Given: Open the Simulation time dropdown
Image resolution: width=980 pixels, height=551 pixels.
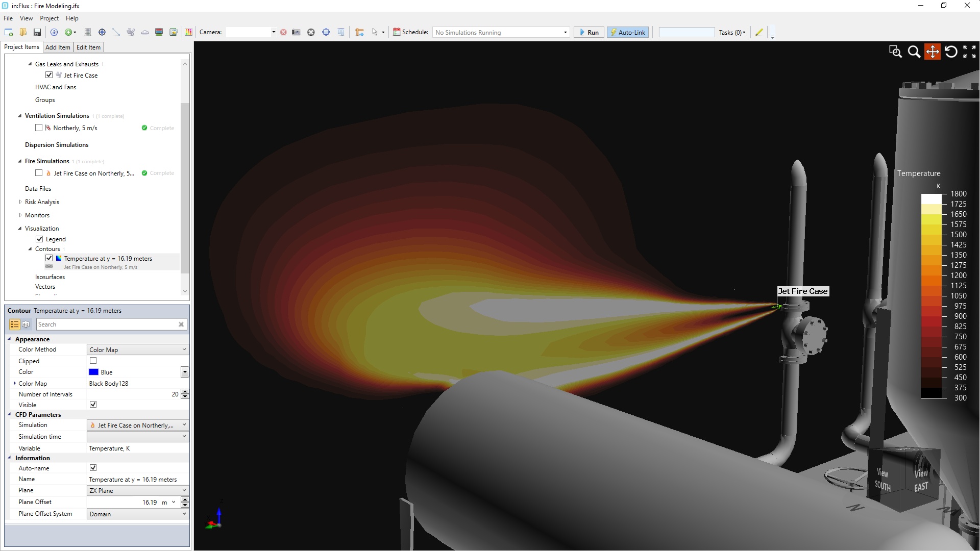Looking at the screenshot, I should coord(138,437).
